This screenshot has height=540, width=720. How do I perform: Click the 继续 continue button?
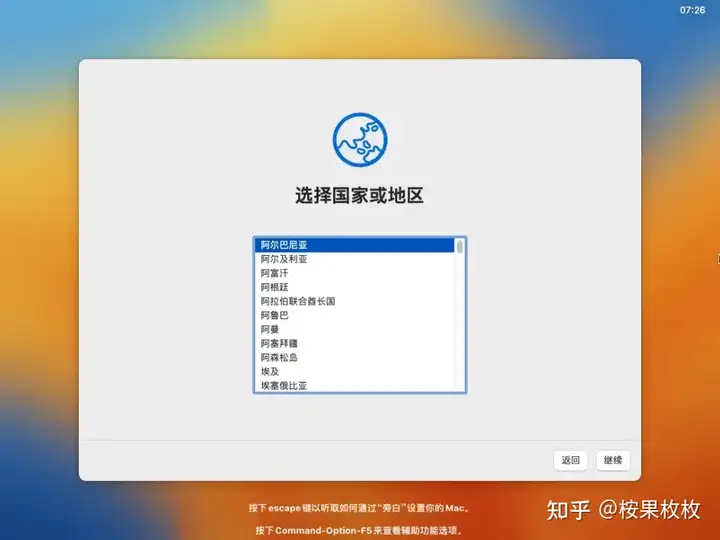(613, 460)
